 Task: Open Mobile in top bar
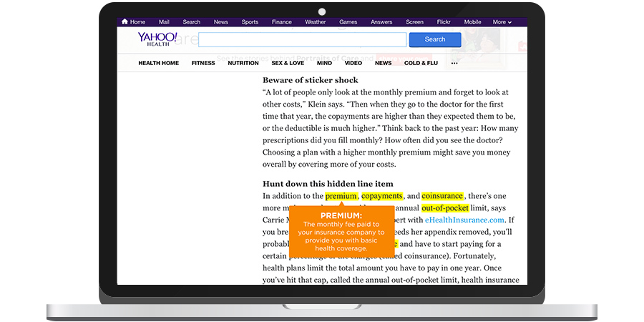click(472, 21)
